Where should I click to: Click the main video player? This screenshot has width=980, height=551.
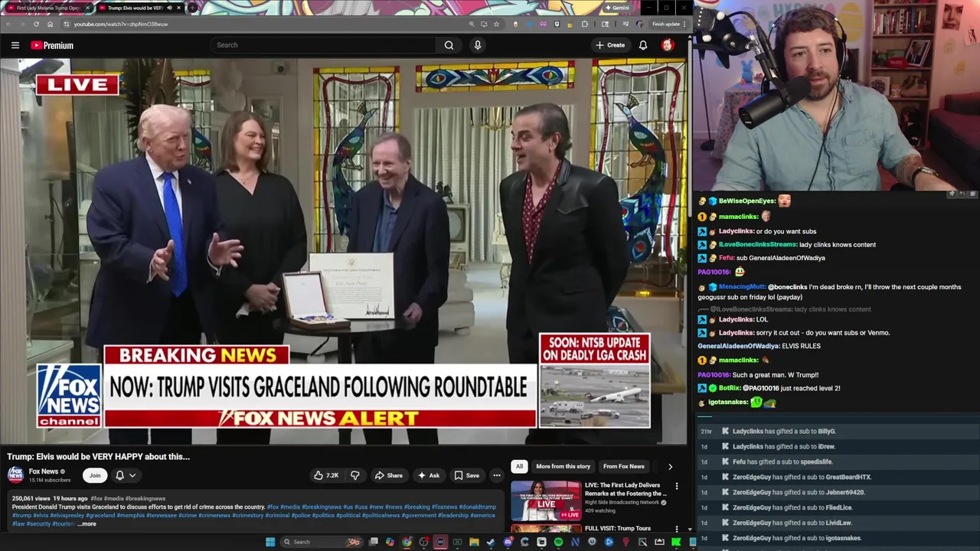pyautogui.click(x=344, y=251)
